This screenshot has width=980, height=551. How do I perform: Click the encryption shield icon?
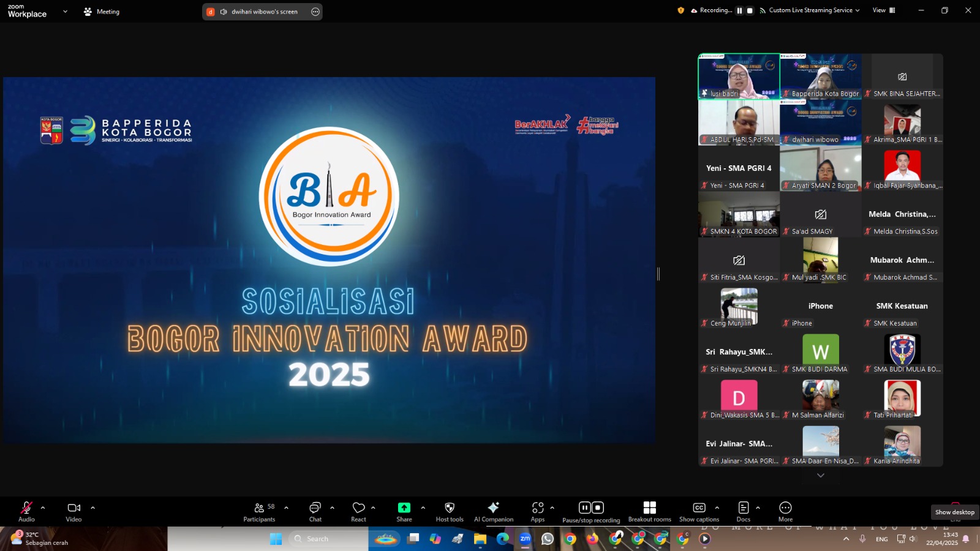(680, 10)
